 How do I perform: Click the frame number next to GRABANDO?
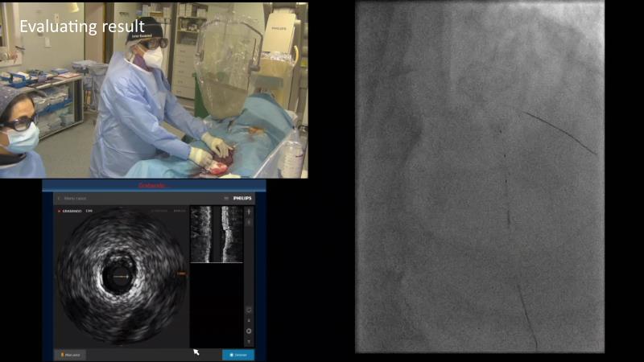[x=90, y=211]
